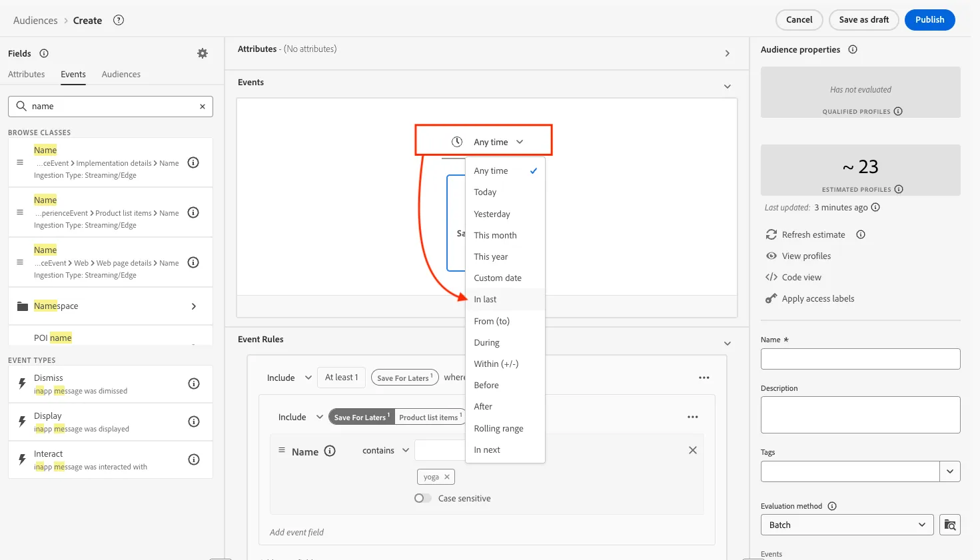Collapse the Event Rules section
980x560 pixels.
pyautogui.click(x=728, y=344)
